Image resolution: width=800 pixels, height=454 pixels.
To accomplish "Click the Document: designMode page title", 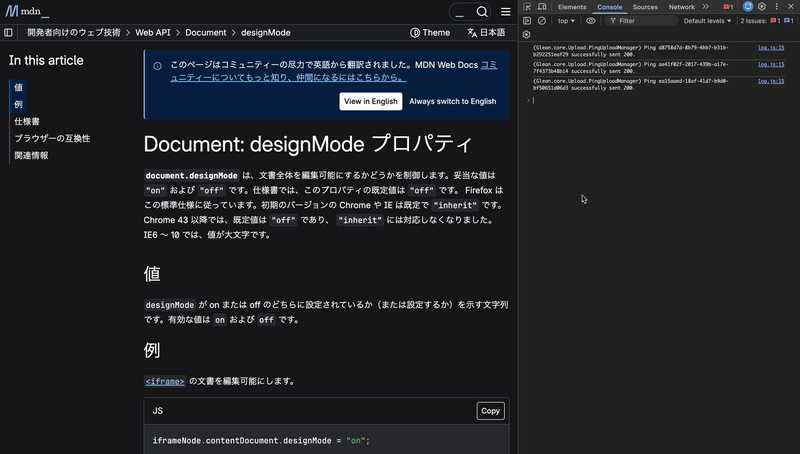I will [308, 144].
